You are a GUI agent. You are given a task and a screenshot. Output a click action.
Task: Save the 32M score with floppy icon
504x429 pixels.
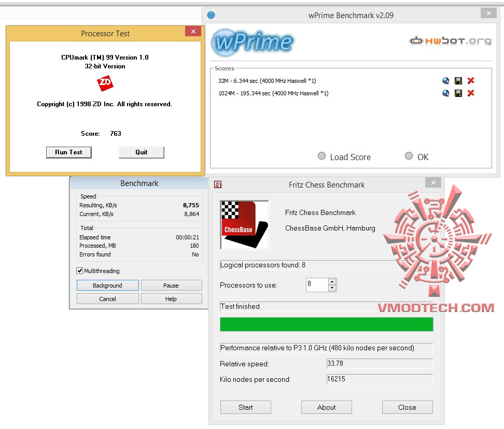(x=458, y=81)
